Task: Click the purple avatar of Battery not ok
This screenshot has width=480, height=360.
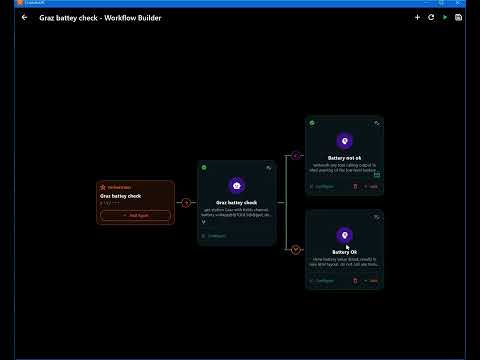Action: point(344,141)
